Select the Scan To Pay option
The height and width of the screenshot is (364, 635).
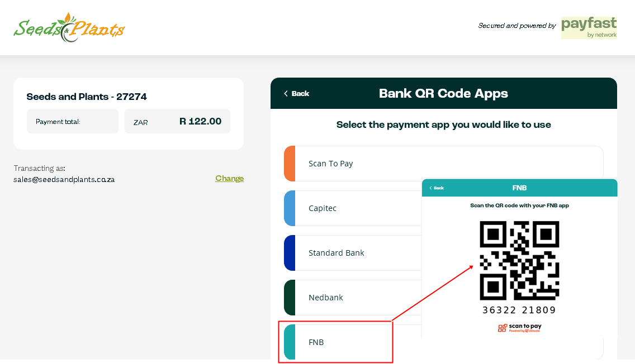point(443,164)
